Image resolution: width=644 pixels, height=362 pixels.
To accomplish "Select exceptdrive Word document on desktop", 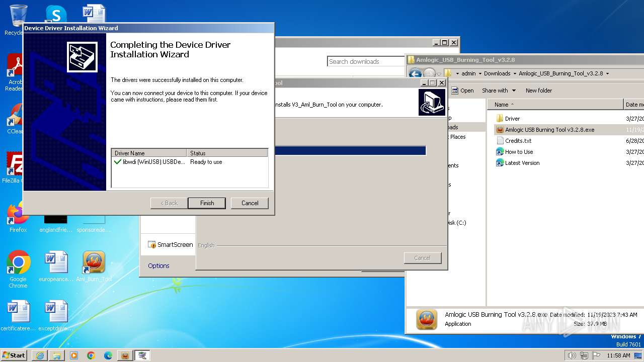I will pos(56,316).
